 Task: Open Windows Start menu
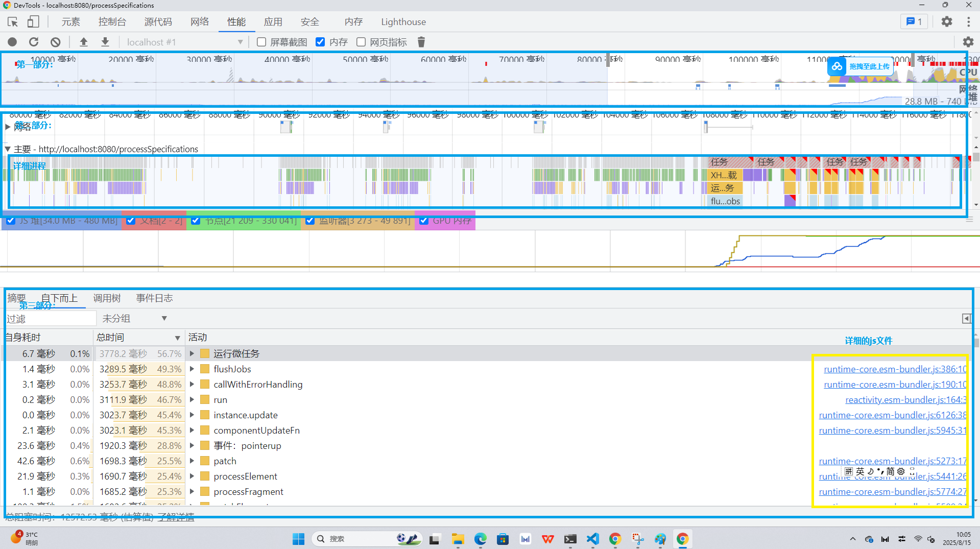click(298, 539)
